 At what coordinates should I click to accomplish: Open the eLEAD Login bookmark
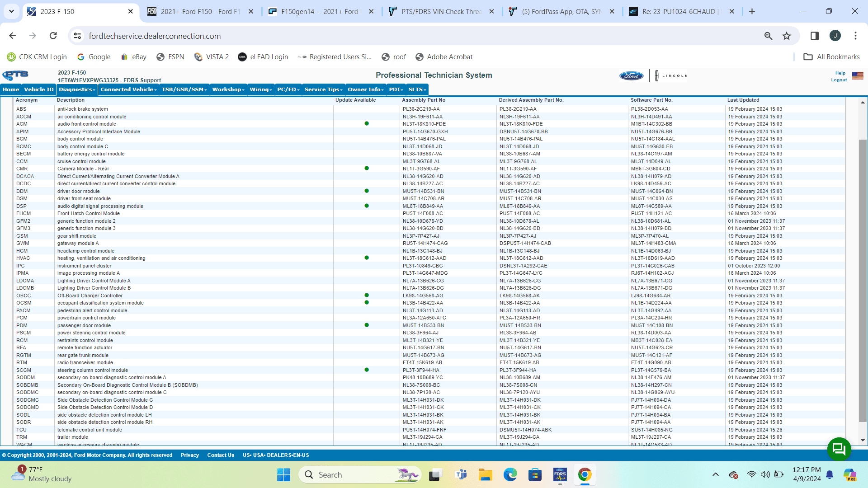click(x=263, y=57)
